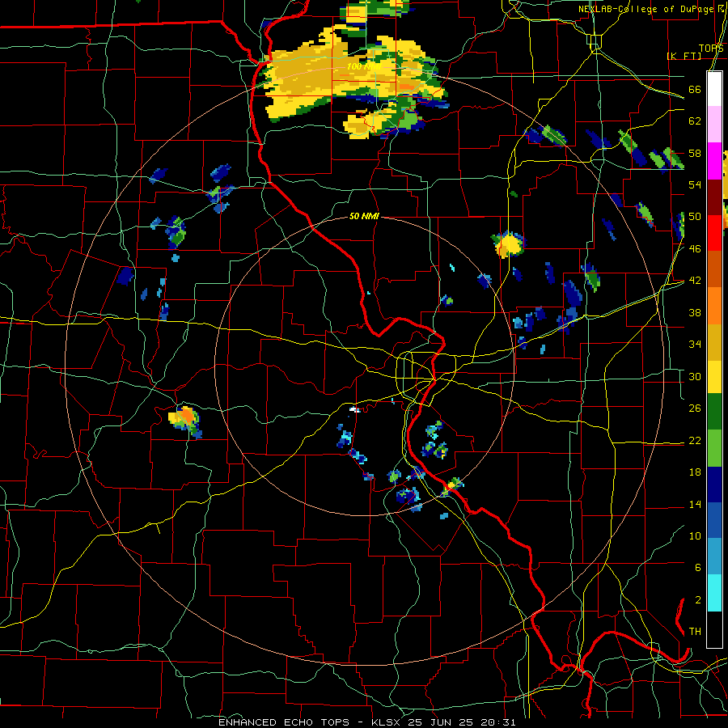This screenshot has height=728, width=728.
Task: Click the '26' legend value
Action: coord(695,408)
